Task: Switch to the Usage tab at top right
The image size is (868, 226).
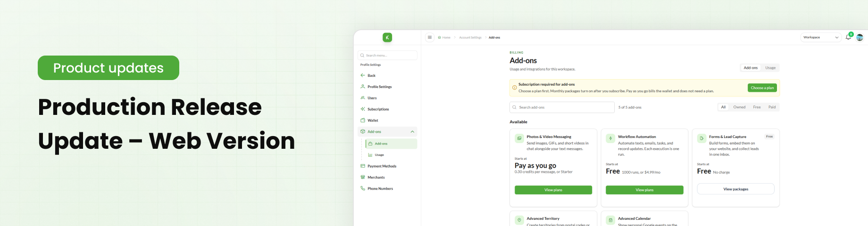Action: click(770, 68)
